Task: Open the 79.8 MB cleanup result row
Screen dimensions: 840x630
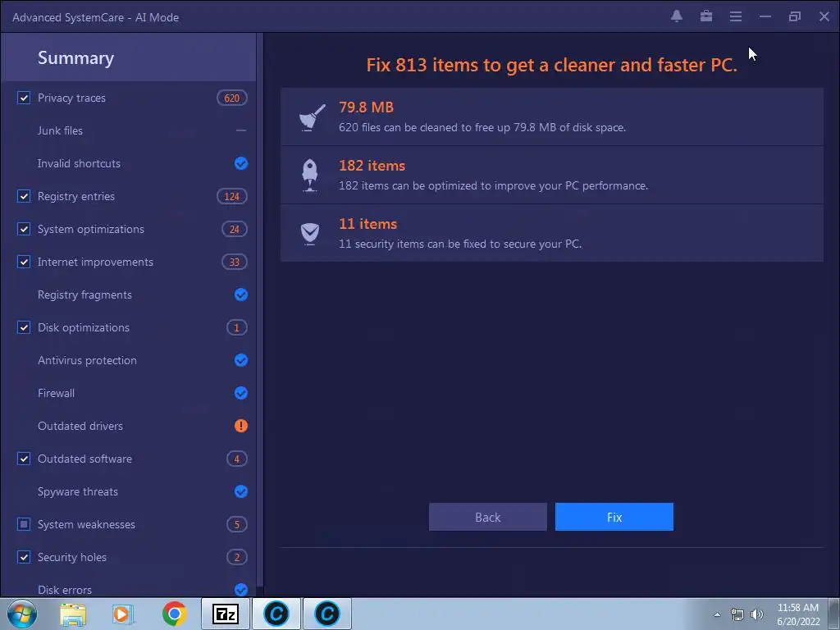Action: tap(552, 116)
